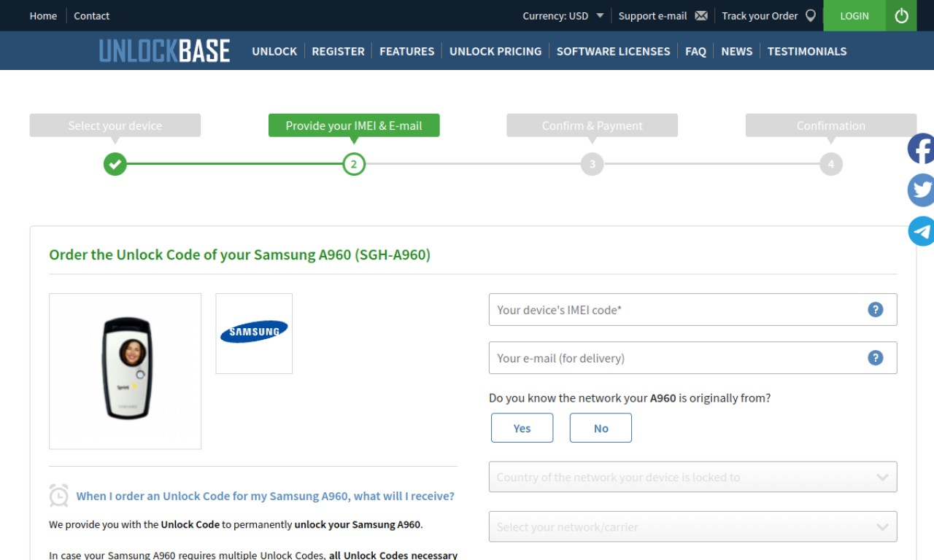Click the step 3 circle marker
934x560 pixels.
[593, 164]
